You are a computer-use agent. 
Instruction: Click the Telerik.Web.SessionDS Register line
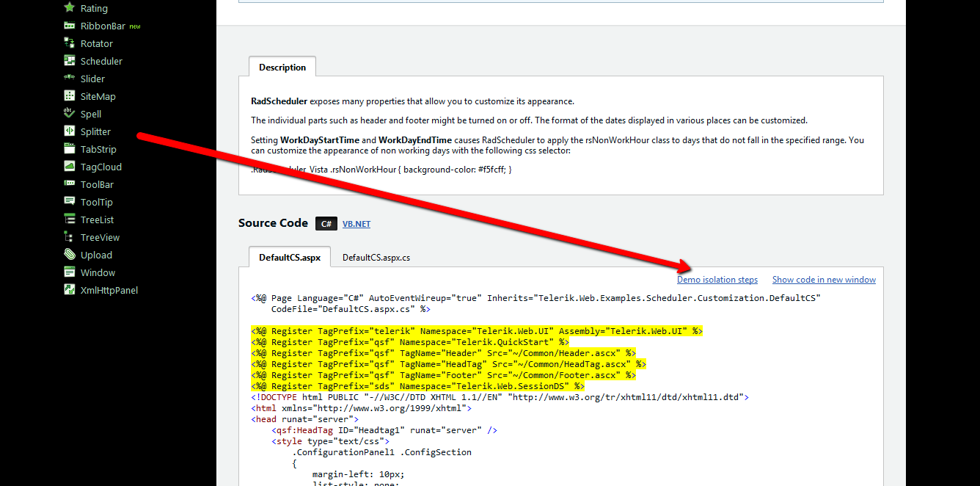pos(417,386)
